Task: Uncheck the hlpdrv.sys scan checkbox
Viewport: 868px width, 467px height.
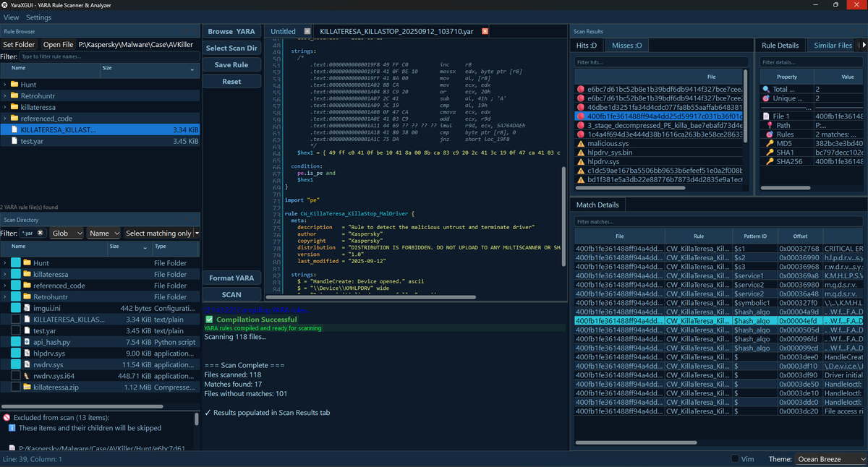Action: [x=15, y=354]
